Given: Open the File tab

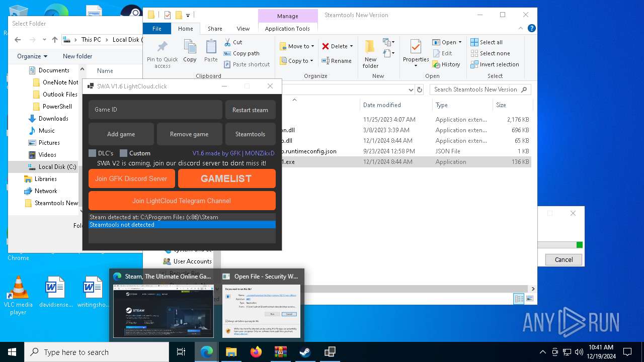Looking at the screenshot, I should point(157,29).
